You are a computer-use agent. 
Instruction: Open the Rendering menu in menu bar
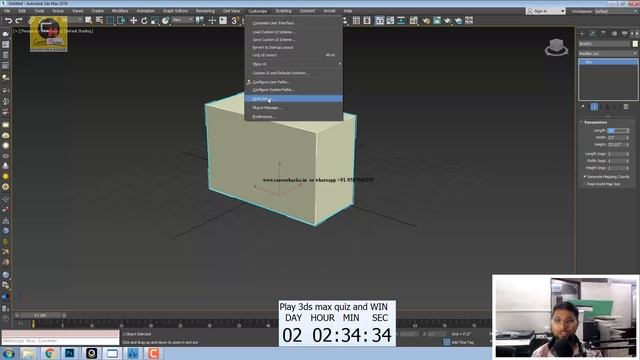coord(205,11)
